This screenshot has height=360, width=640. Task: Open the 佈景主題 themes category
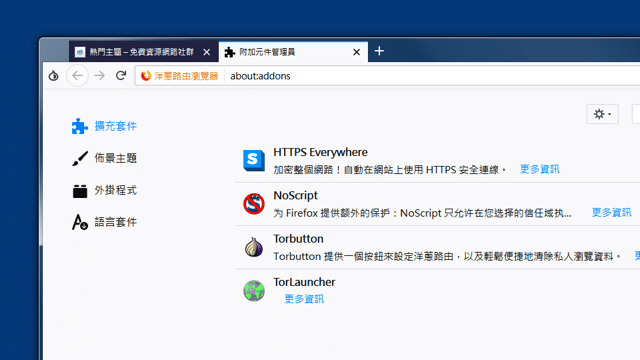click(x=104, y=158)
